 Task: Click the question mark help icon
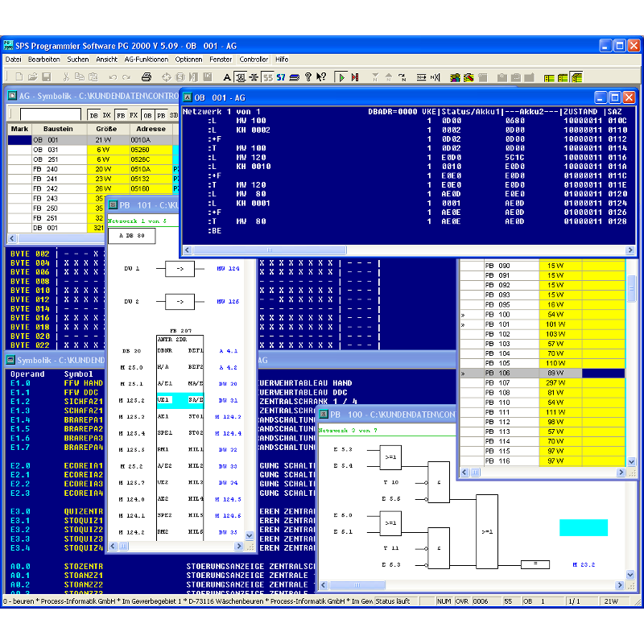[308, 76]
